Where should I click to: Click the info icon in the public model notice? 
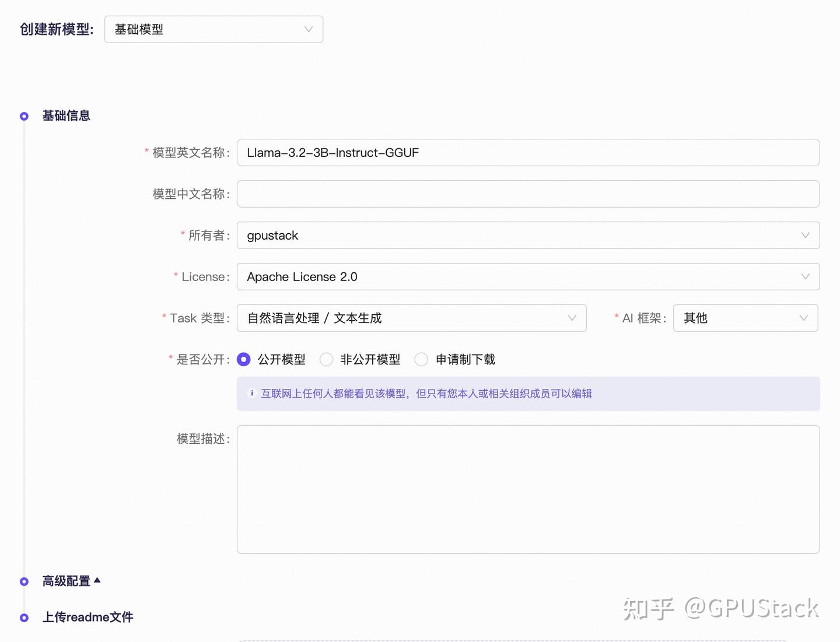tap(251, 393)
